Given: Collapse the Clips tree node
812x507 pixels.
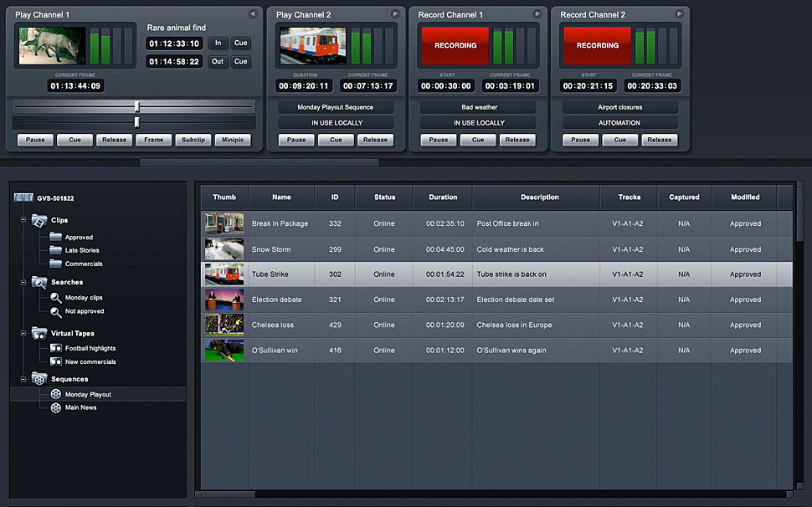Looking at the screenshot, I should [23, 221].
